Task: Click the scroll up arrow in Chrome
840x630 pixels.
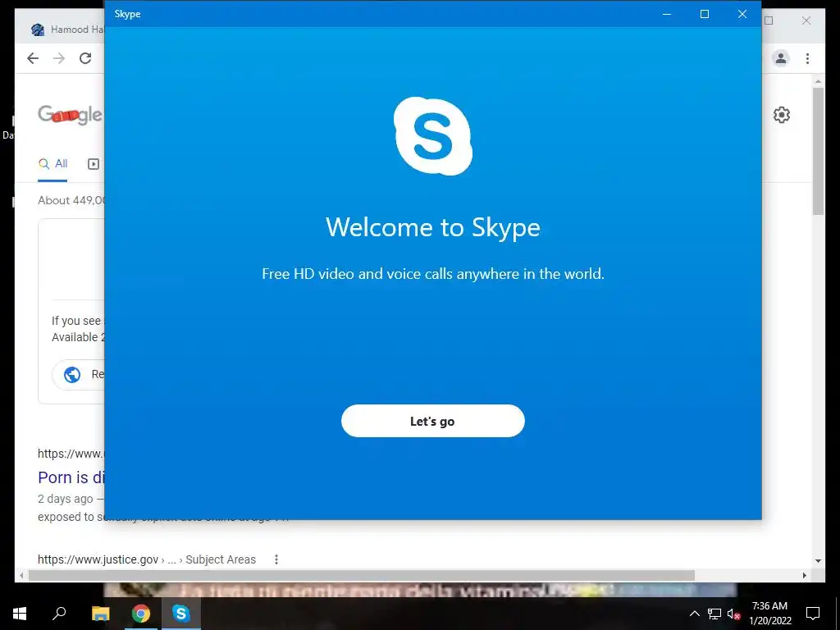Action: tap(818, 81)
